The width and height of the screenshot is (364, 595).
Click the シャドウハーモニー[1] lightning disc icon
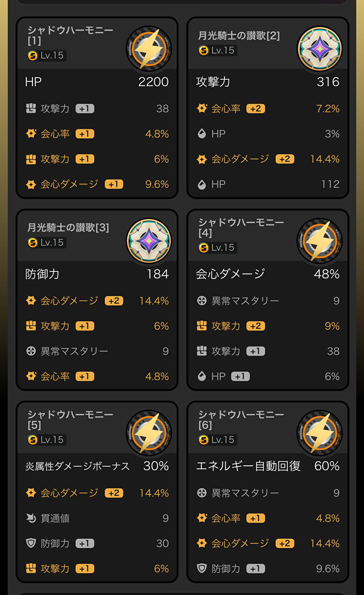tap(149, 48)
